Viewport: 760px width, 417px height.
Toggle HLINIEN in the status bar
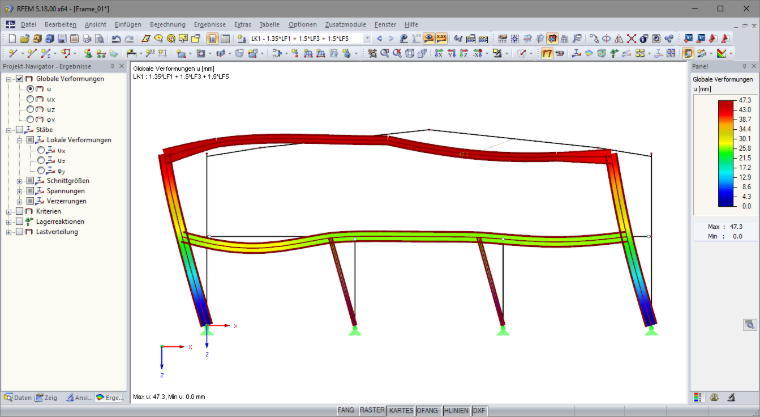tap(456, 410)
